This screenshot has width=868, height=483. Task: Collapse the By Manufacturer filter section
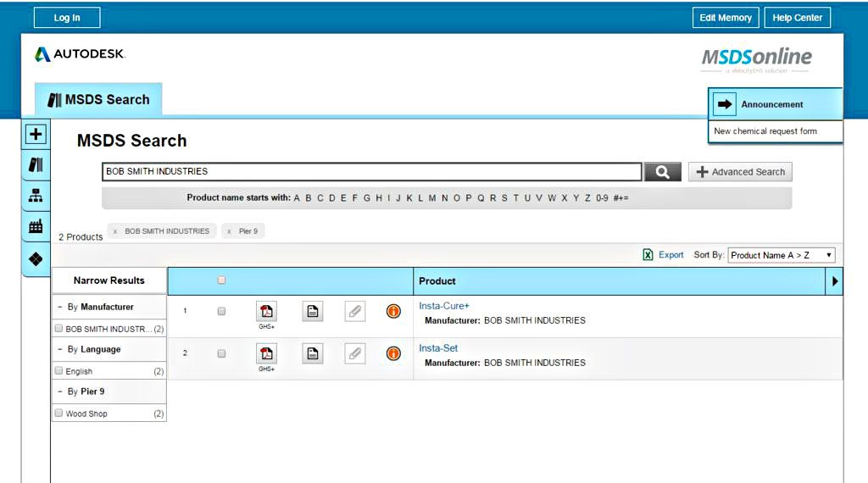pos(60,307)
